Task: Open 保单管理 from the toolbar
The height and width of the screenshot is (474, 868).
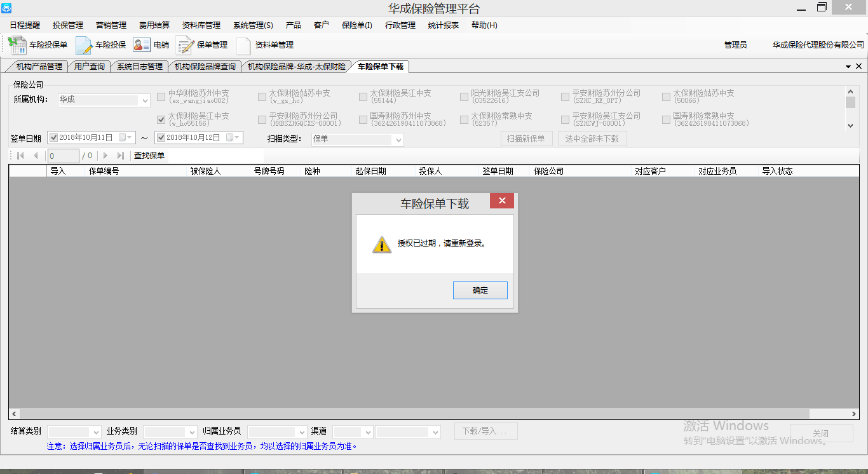Action: [202, 45]
